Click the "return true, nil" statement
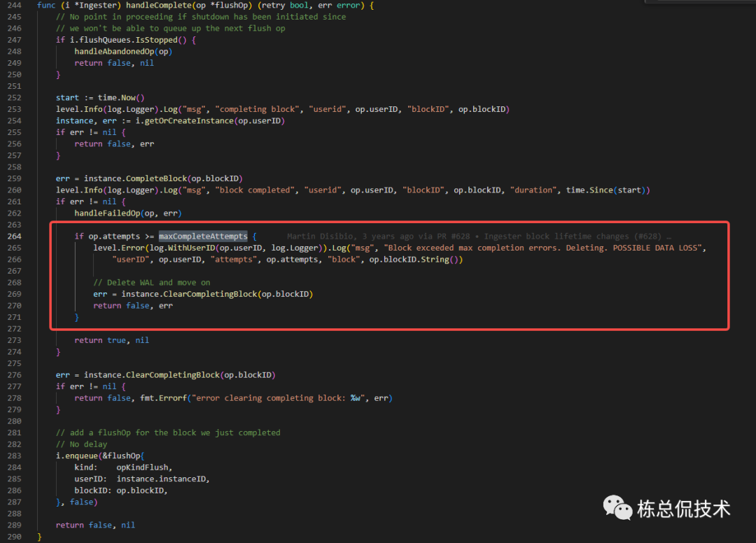 tap(111, 340)
